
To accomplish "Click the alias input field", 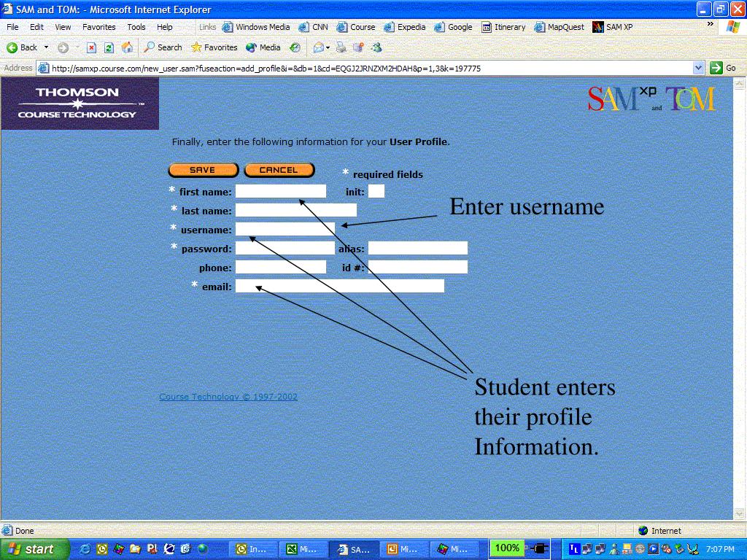I will point(418,248).
